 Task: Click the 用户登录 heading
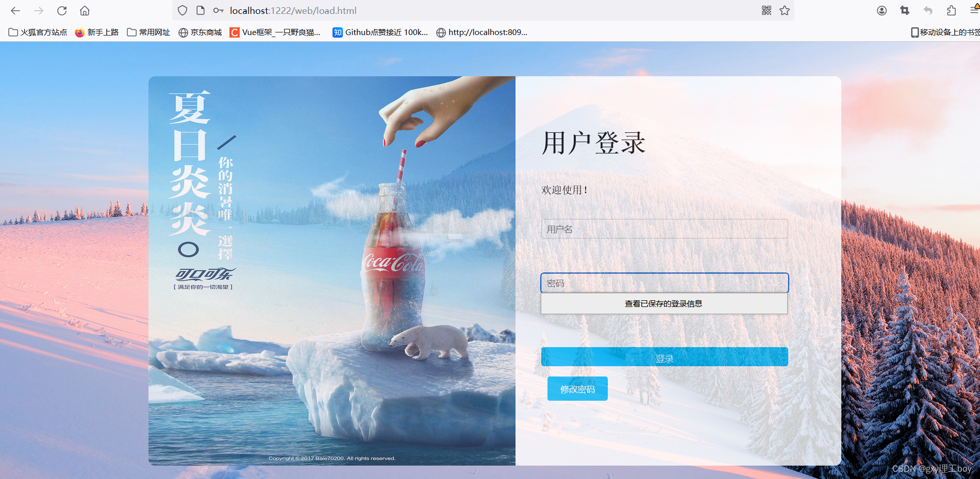pyautogui.click(x=593, y=143)
